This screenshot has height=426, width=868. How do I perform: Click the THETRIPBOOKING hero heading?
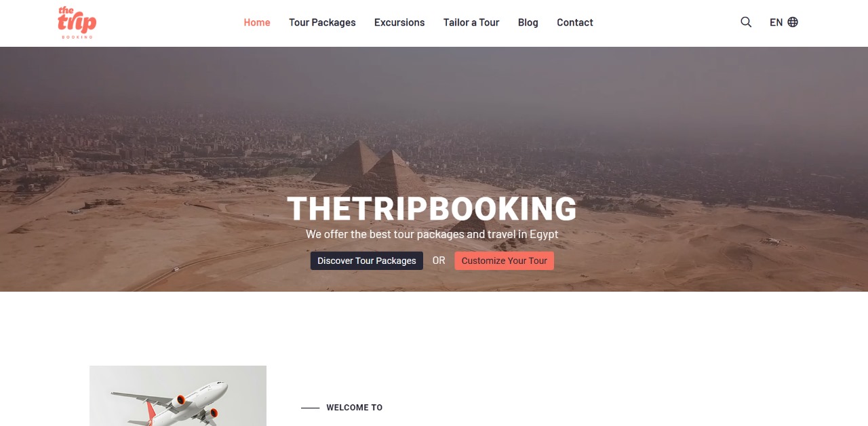(x=432, y=209)
